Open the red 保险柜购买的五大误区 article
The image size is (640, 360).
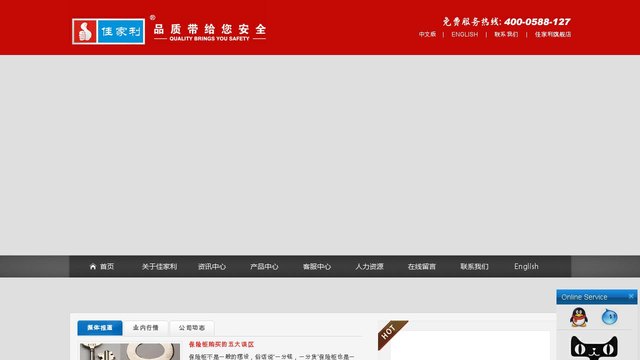[222, 344]
